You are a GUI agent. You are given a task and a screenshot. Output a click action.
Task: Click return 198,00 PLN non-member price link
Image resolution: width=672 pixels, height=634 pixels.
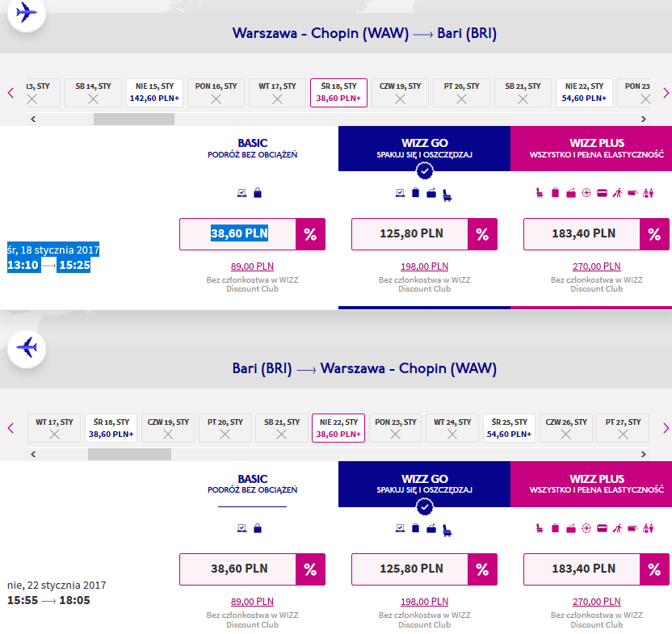tap(425, 602)
